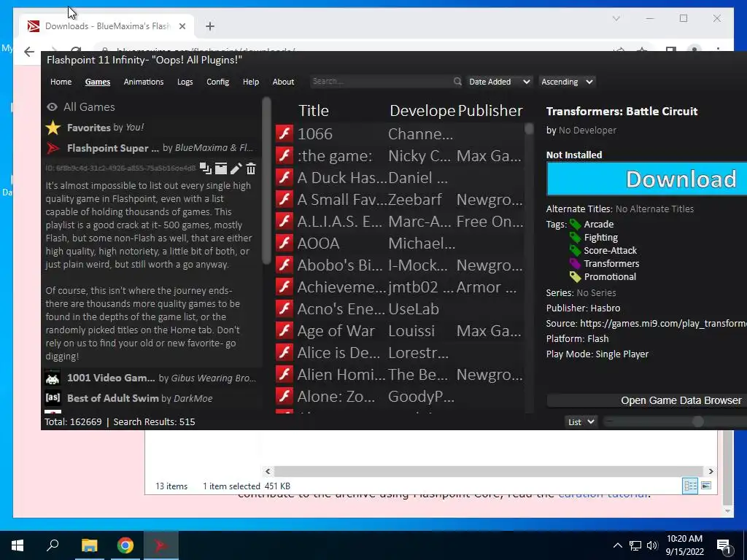
Task: Open Chrome from the Windows taskbar
Action: 125,545
